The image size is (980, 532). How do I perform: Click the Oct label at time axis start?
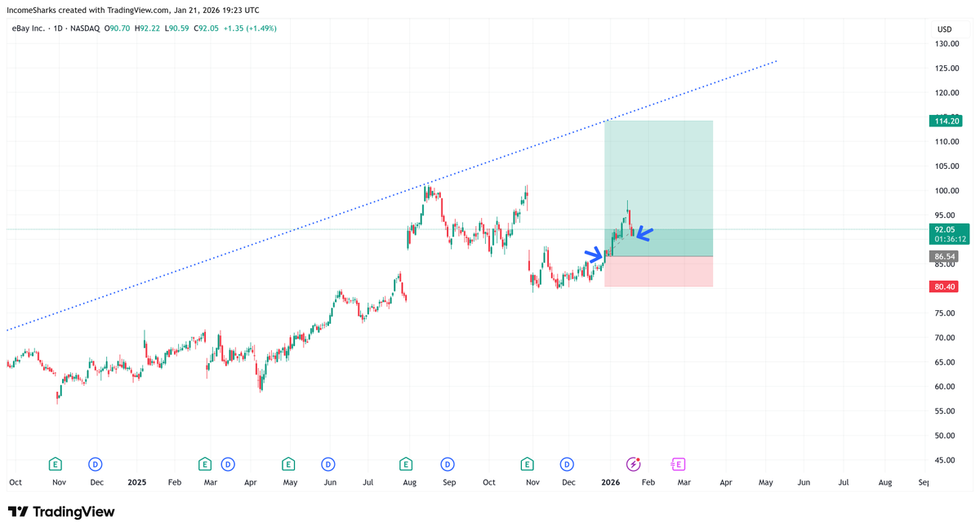coord(16,482)
